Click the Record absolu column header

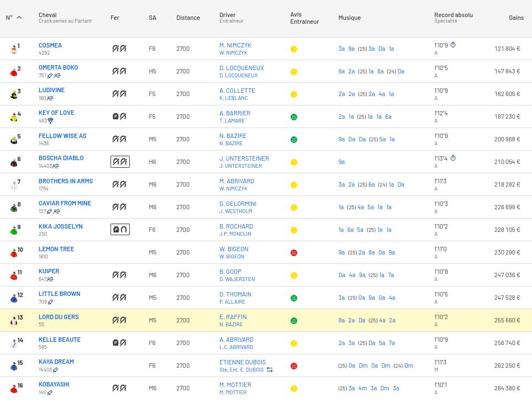click(x=453, y=15)
